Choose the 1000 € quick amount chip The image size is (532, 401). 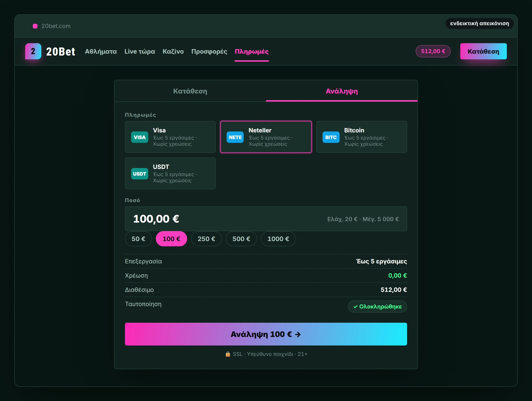tap(278, 239)
